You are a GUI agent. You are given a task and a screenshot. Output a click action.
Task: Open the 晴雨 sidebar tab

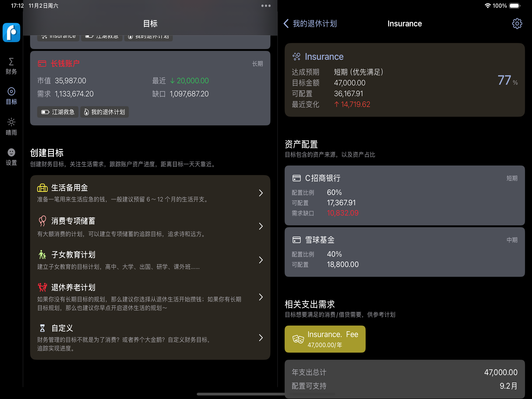point(11,127)
